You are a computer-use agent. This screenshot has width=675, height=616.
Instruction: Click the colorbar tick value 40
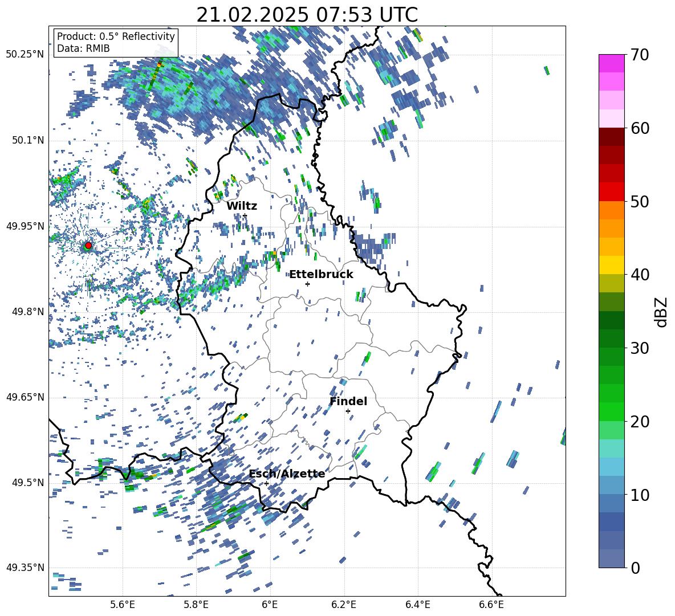[640, 275]
